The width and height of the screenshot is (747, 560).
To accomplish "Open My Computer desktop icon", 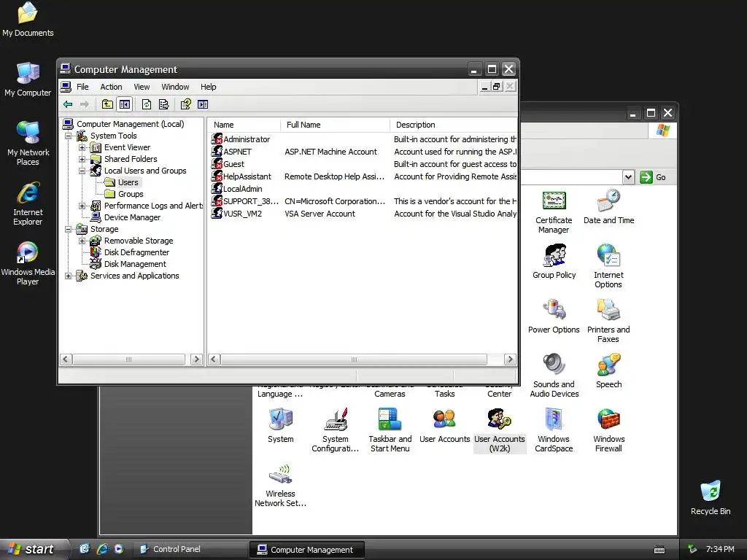I will [x=28, y=79].
